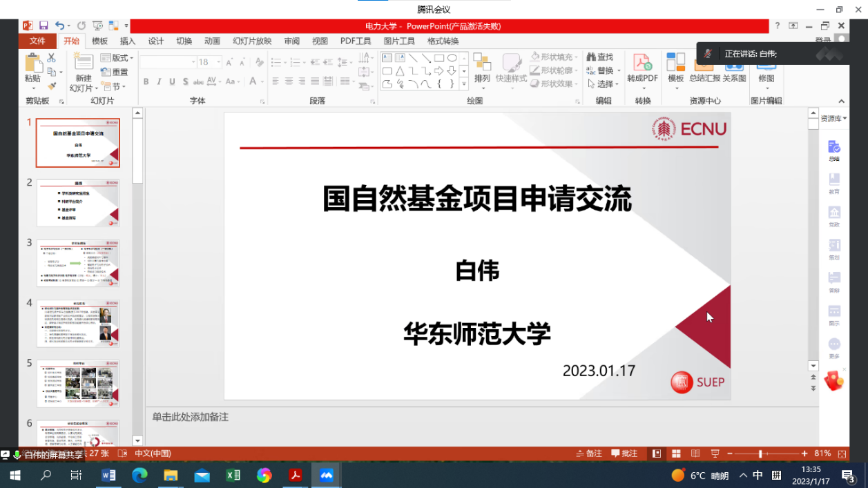The height and width of the screenshot is (488, 868).
Task: Click the 查找 find binoculars icon
Action: click(599, 57)
